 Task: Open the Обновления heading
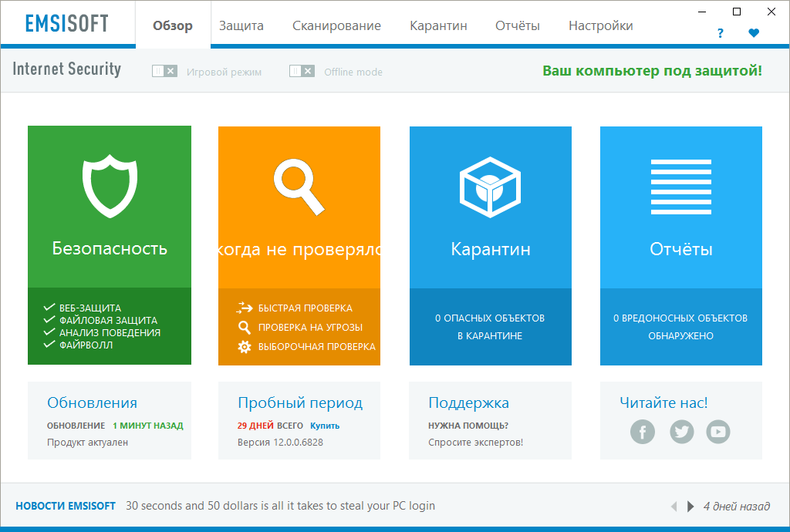click(93, 402)
